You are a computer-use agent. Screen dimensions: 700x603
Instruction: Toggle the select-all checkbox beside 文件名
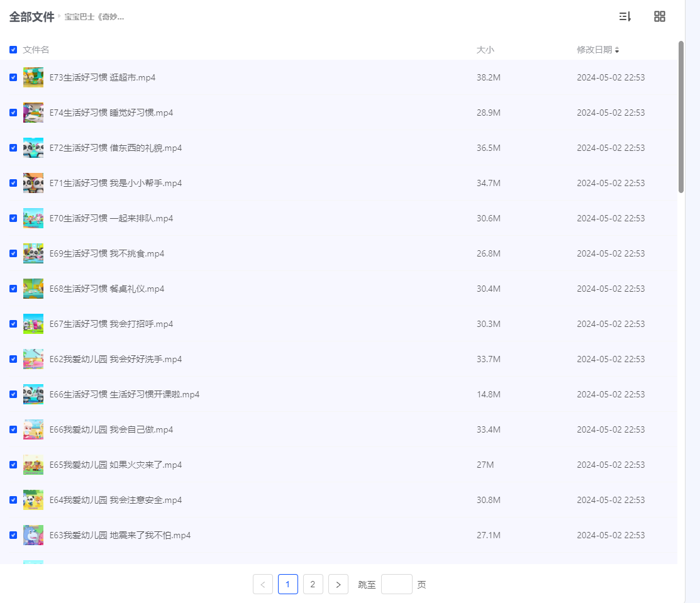pos(13,50)
